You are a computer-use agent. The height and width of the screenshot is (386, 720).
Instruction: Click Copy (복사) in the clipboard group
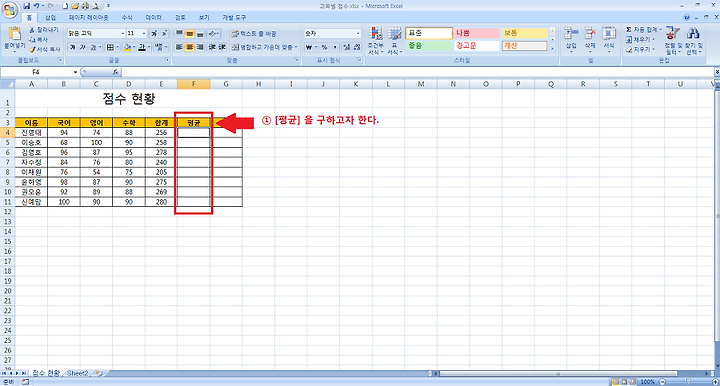(x=39, y=39)
